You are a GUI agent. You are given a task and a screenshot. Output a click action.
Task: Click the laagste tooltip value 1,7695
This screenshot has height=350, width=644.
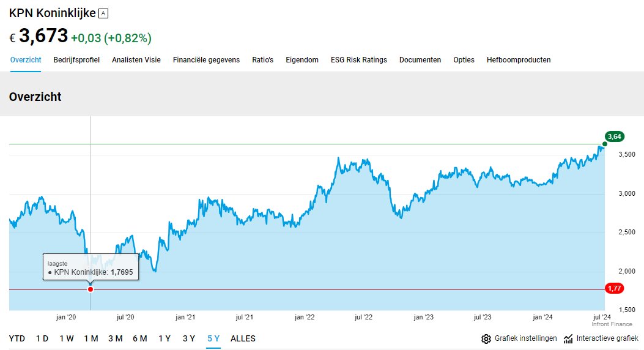tap(122, 272)
